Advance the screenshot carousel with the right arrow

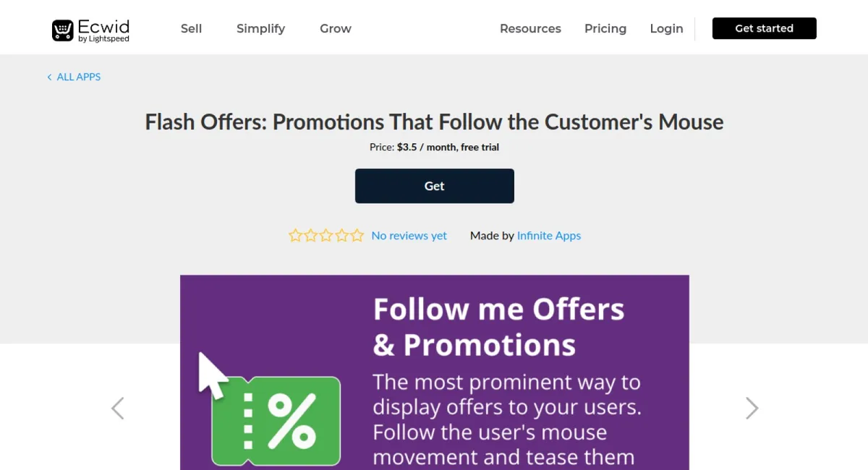752,408
